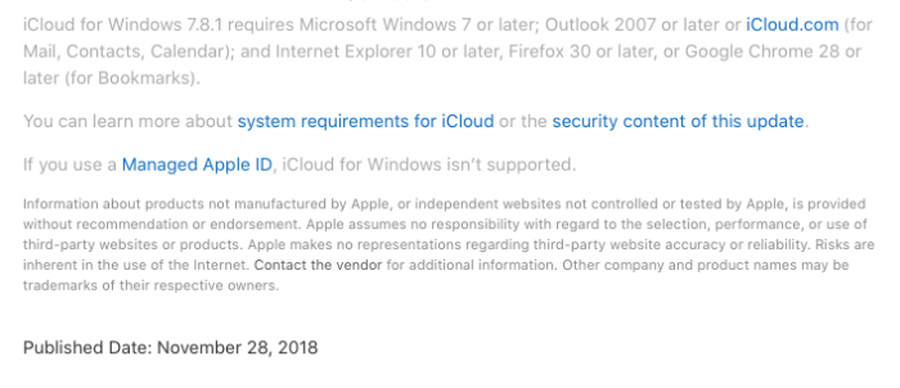Click the 'inherent in the use of the Internet' text
Image resolution: width=900 pixels, height=388 pixels.
coord(137,266)
